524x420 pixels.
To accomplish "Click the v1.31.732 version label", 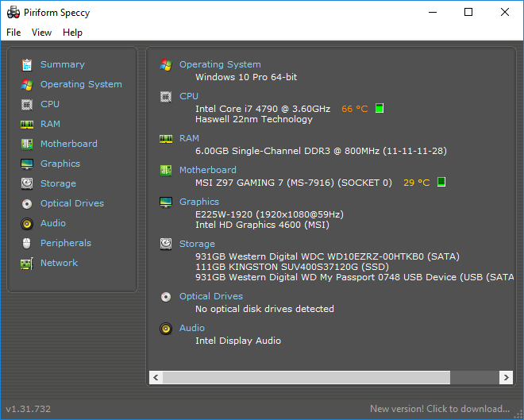I will [29, 409].
